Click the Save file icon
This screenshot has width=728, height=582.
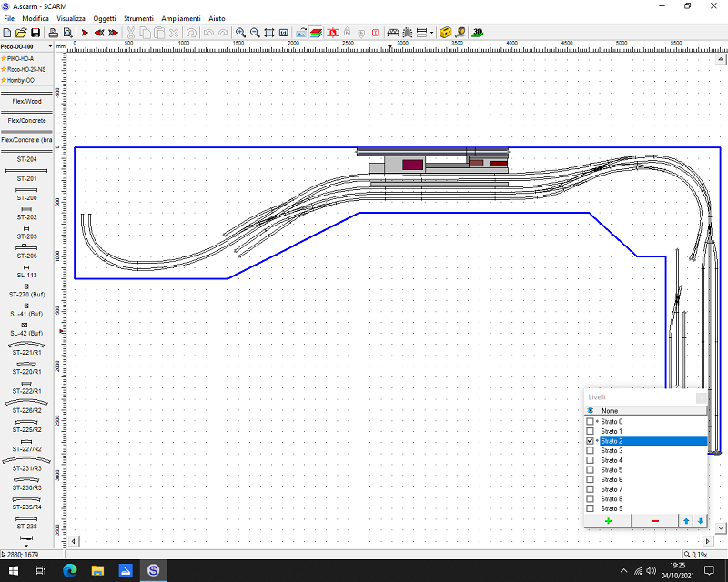[x=35, y=33]
